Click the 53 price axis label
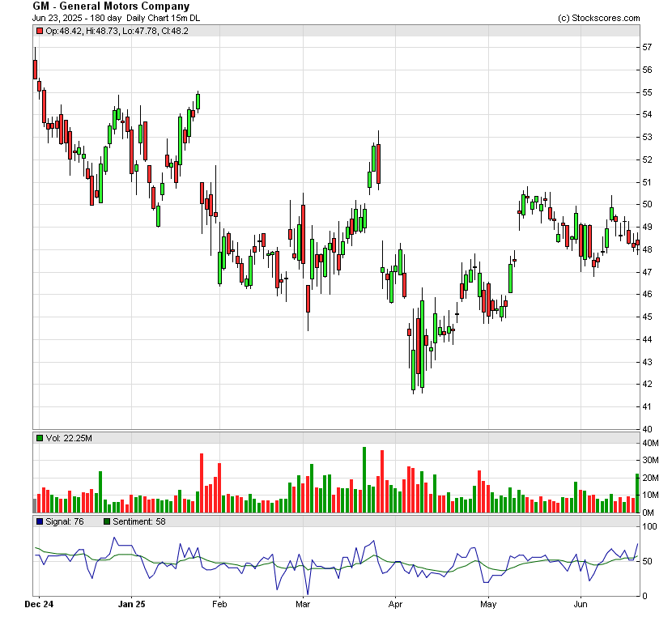The width and height of the screenshot is (672, 621). [647, 137]
